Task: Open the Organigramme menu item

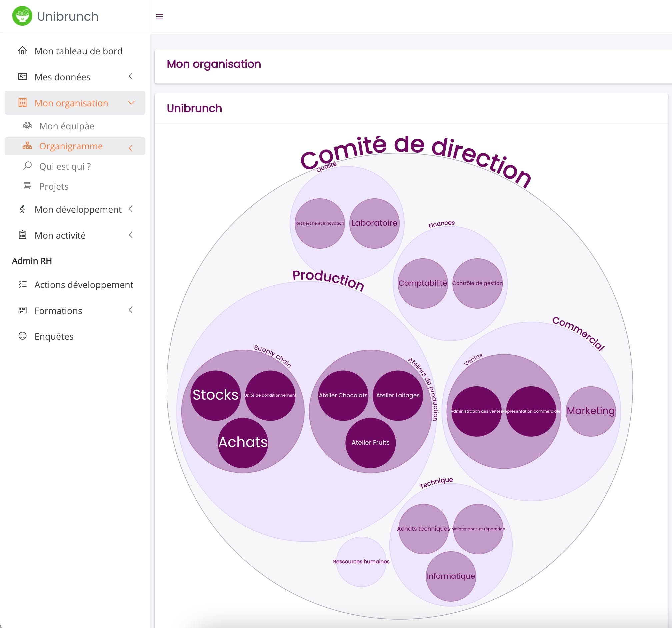Action: 71,146
